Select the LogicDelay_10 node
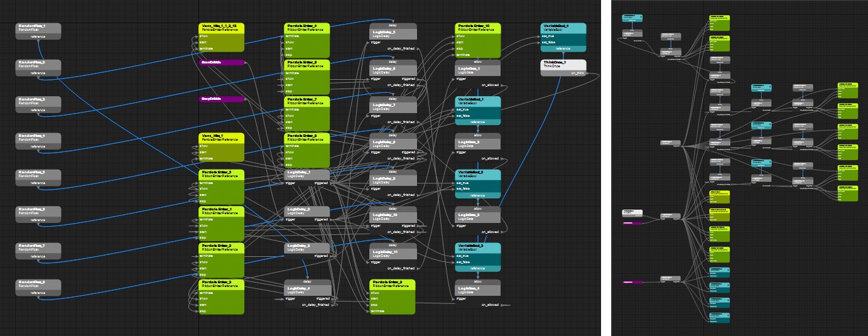Viewport: 868px width, 336px height. tap(393, 220)
